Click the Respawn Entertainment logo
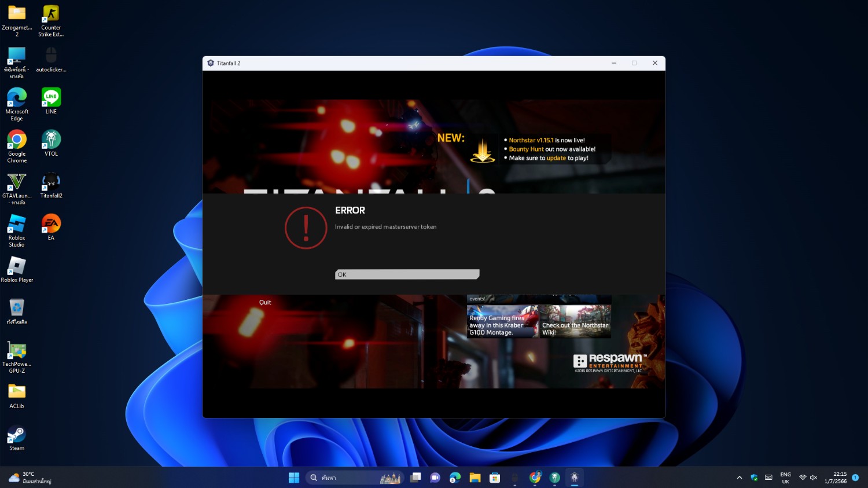The image size is (868, 488). coord(610,362)
